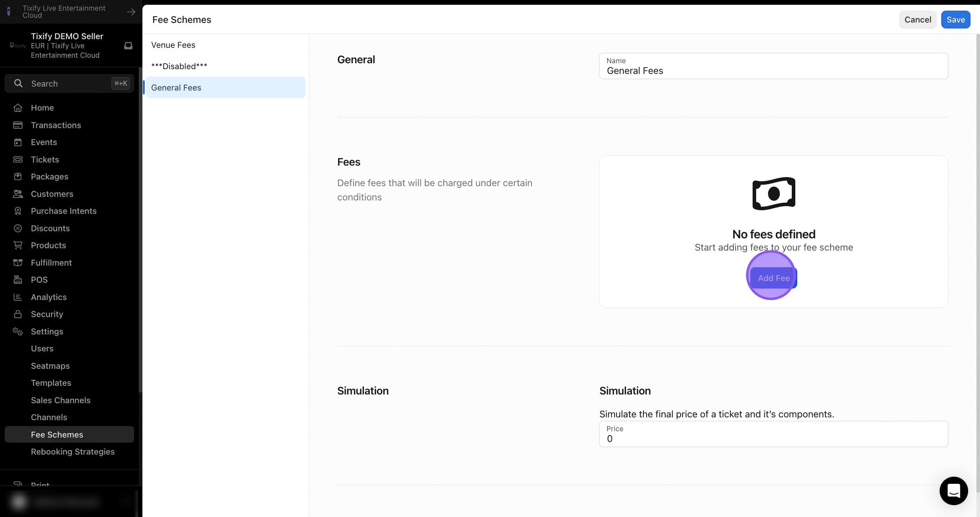The image size is (980, 517).
Task: Click the Cancel button
Action: [918, 20]
